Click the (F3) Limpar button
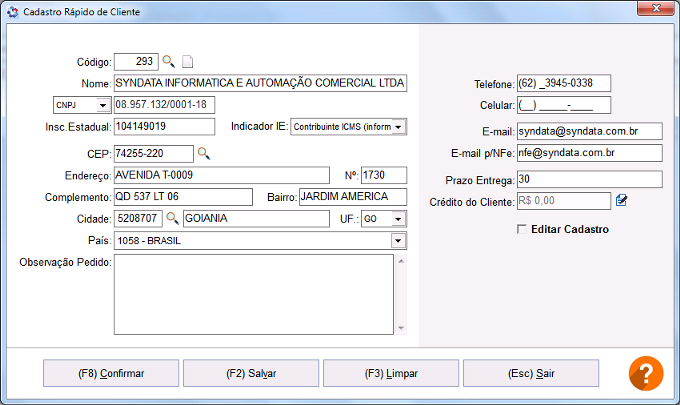Screen dimensions: 680x405 pyautogui.click(x=391, y=373)
